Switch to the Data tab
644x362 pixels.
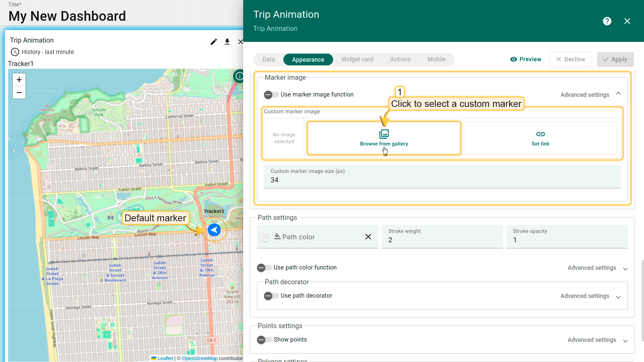269,59
